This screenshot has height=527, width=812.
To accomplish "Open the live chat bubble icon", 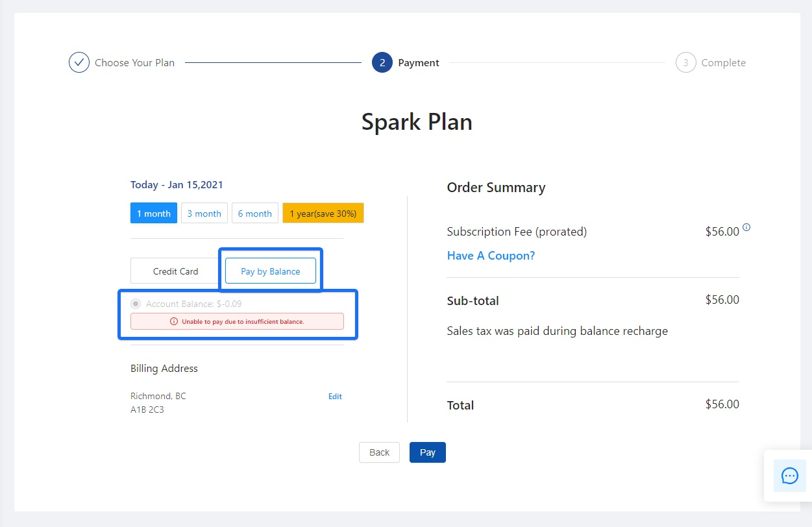I will coord(789,476).
